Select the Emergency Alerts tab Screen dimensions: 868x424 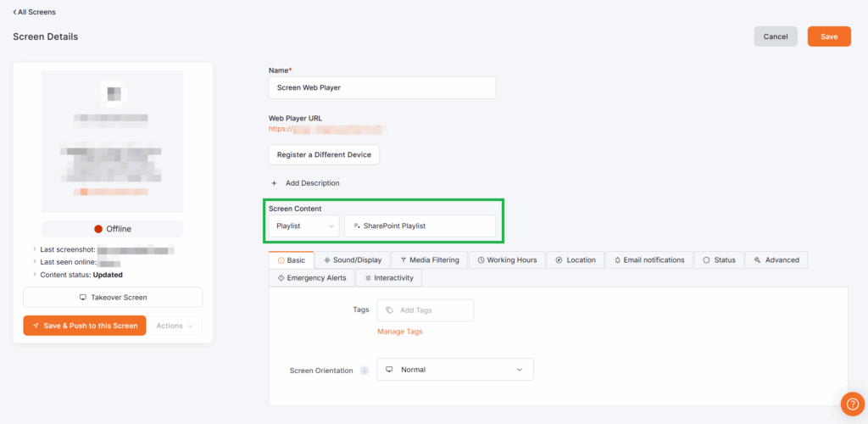pyautogui.click(x=312, y=278)
